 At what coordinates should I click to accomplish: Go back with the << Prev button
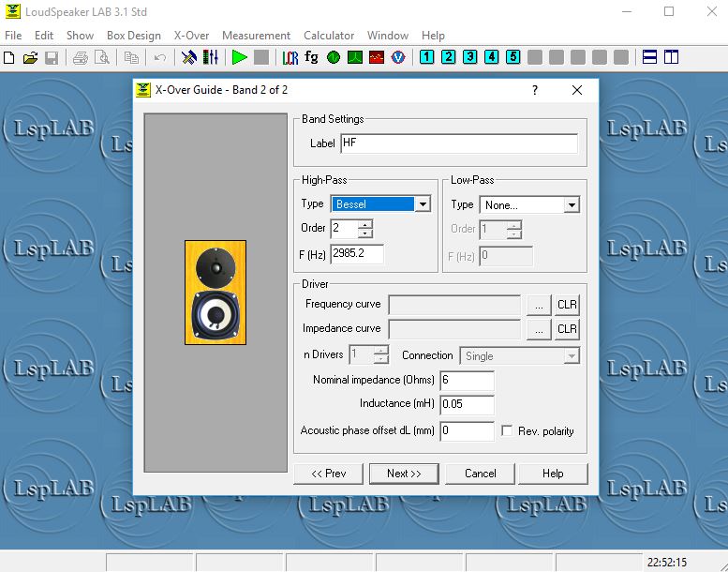tap(329, 474)
